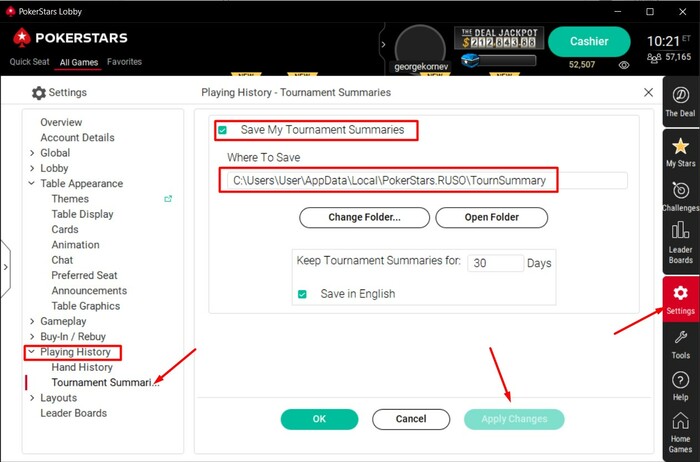Open the Challenges sidebar icon
This screenshot has height=462, width=700.
[x=680, y=196]
